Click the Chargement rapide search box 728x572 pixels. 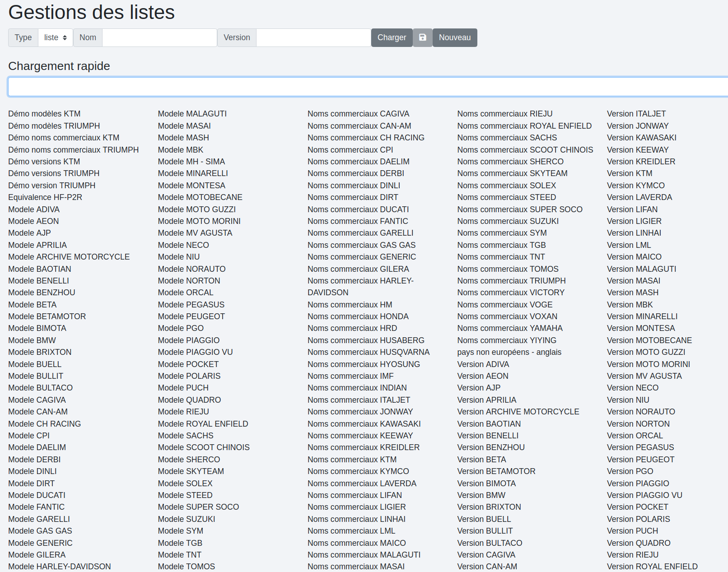coord(368,87)
